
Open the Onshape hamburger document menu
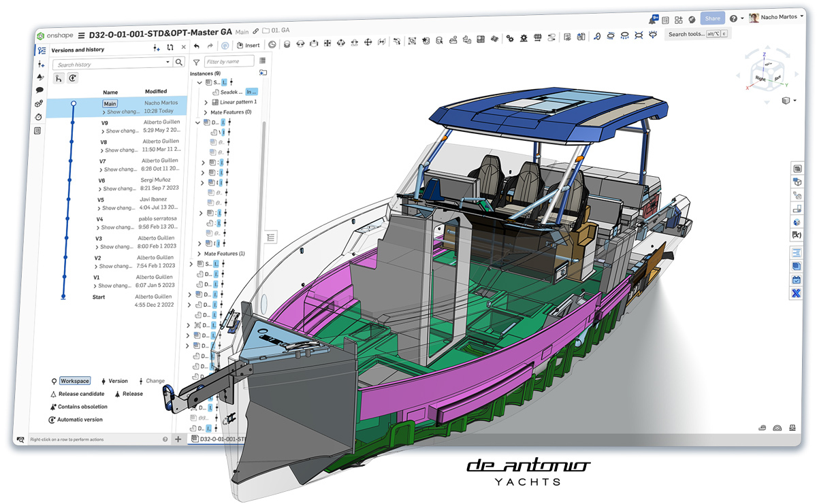[82, 35]
